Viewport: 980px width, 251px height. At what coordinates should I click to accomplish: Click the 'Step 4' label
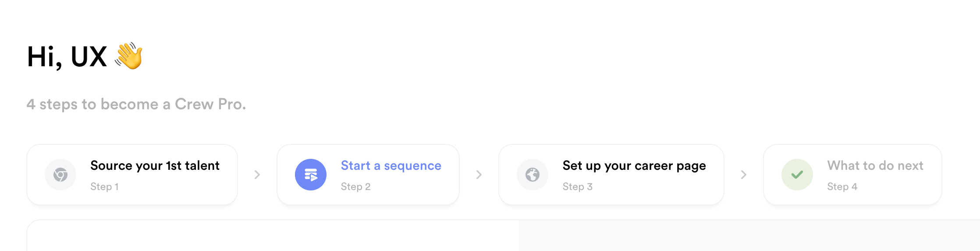pyautogui.click(x=842, y=186)
